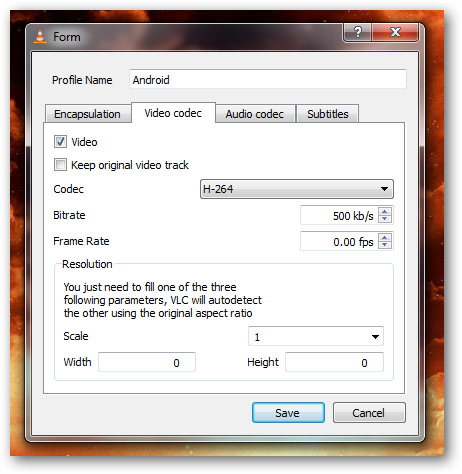Screen dimensions: 462x474
Task: Decrease the Frame Rate with down arrow
Action: (385, 245)
